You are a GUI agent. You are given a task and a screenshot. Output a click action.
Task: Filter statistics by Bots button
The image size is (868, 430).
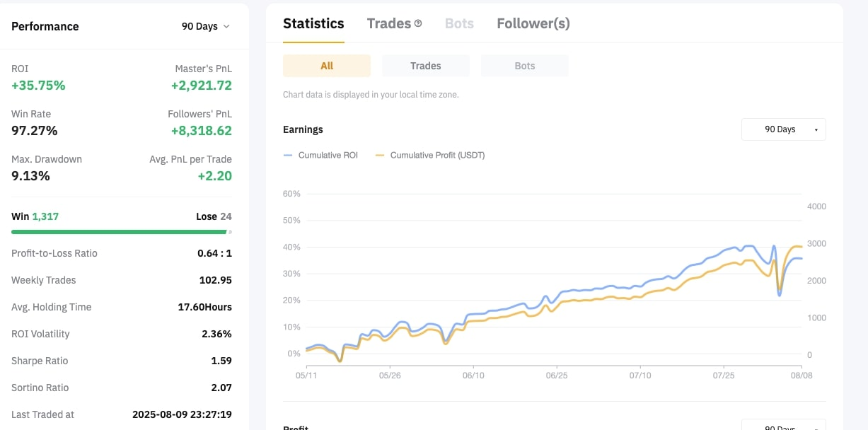tap(524, 66)
